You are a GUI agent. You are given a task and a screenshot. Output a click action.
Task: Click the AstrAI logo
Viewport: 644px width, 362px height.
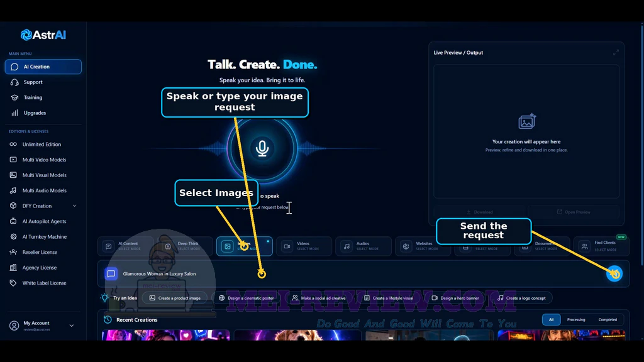coord(43,35)
